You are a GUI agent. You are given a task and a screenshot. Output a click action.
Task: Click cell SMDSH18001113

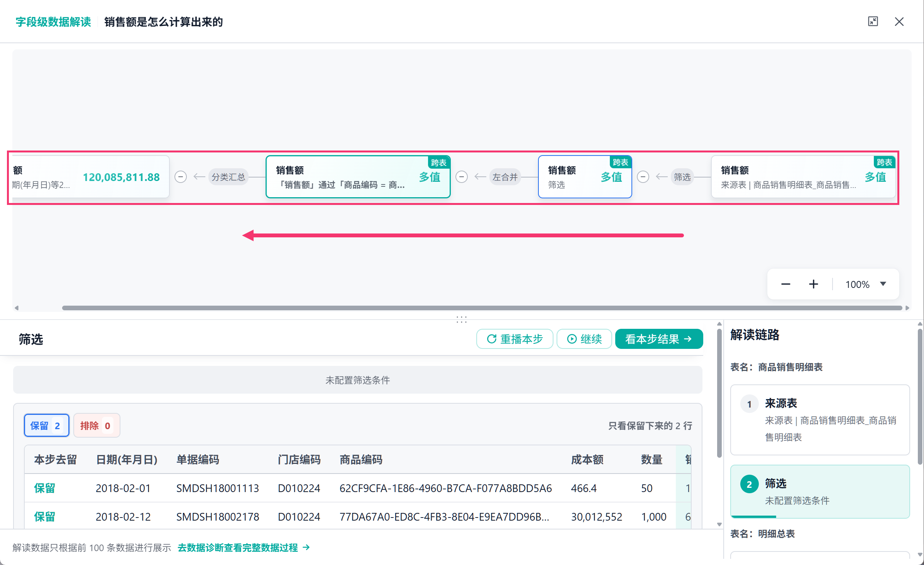(x=217, y=488)
